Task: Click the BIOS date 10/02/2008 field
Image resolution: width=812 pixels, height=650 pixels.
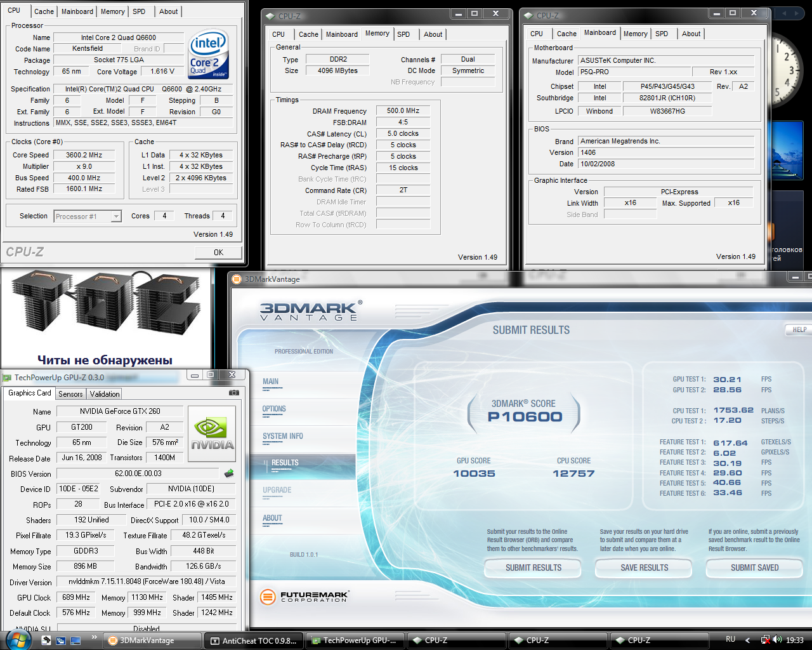Action: click(666, 164)
